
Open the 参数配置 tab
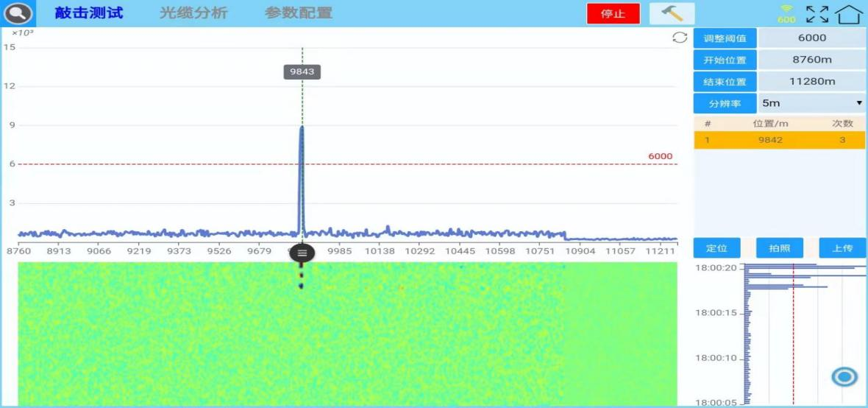pyautogui.click(x=299, y=13)
